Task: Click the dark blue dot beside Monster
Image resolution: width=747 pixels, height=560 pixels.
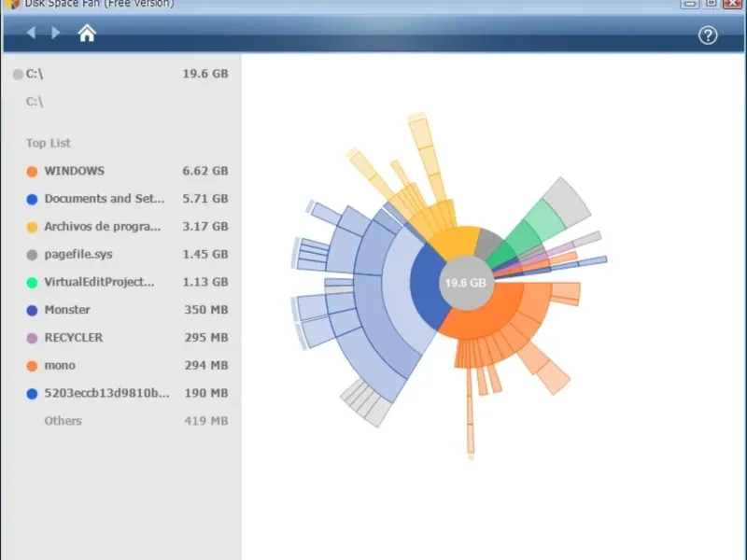Action: tap(32, 311)
